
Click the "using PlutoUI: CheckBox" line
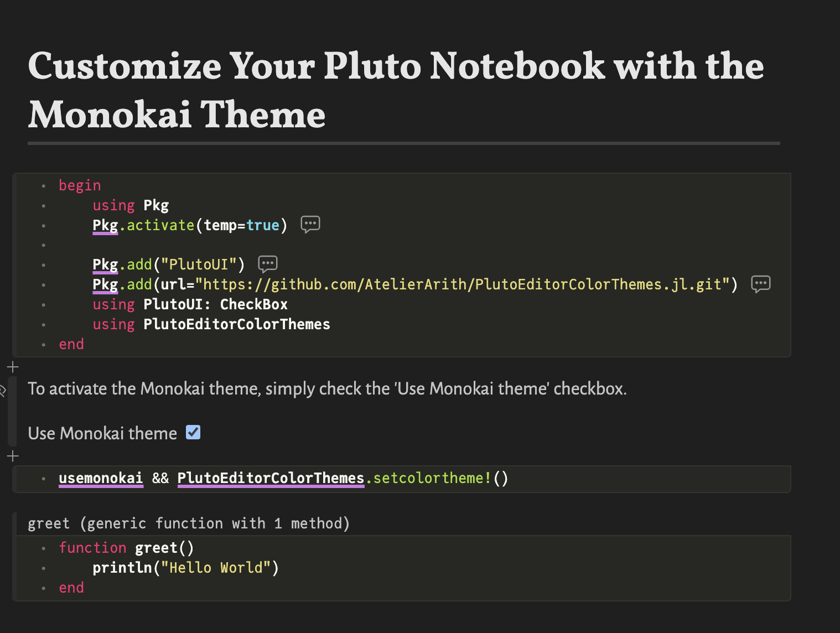190,304
